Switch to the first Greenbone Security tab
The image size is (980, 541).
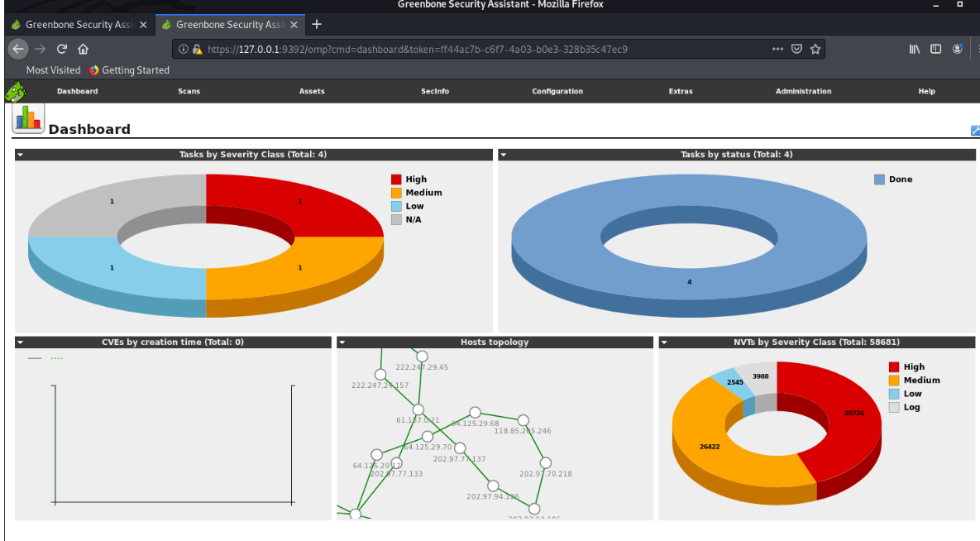tap(80, 24)
